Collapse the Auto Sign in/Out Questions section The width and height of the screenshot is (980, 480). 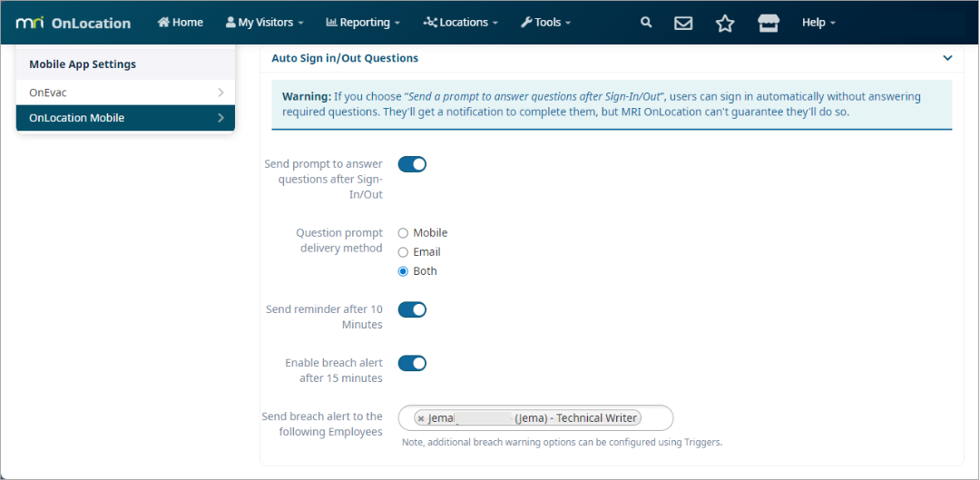pos(947,58)
